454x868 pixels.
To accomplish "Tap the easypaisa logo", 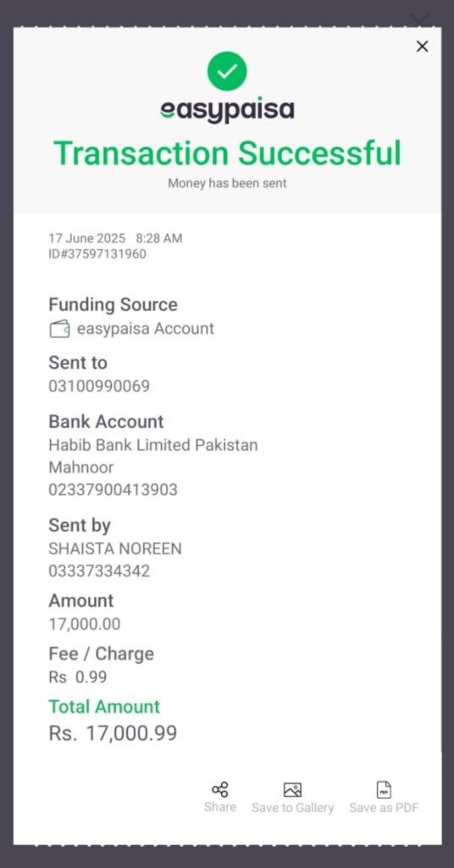I will coord(227,109).
